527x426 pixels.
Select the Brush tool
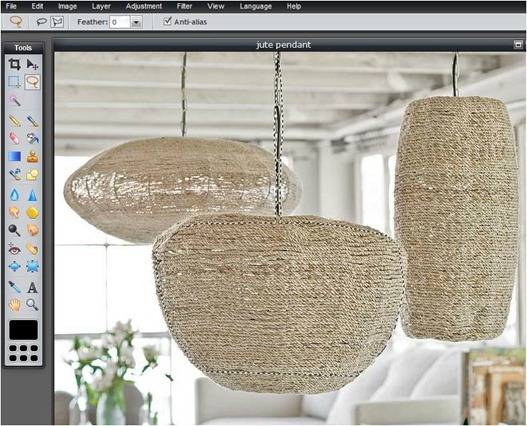coord(32,121)
